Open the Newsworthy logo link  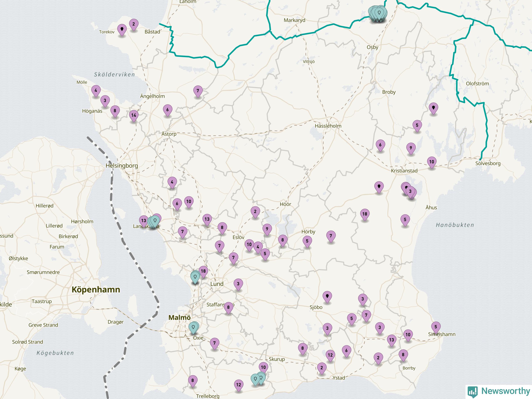coord(499,392)
